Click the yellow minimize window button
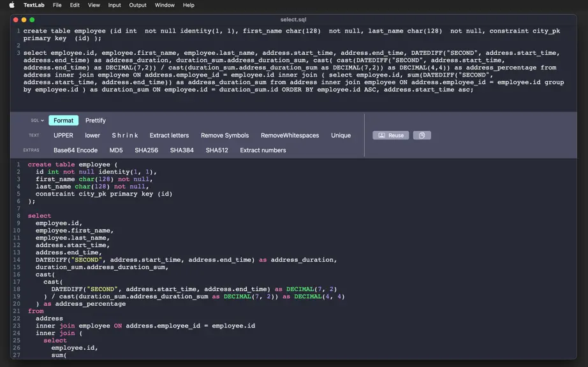The image size is (588, 367). coord(24,20)
